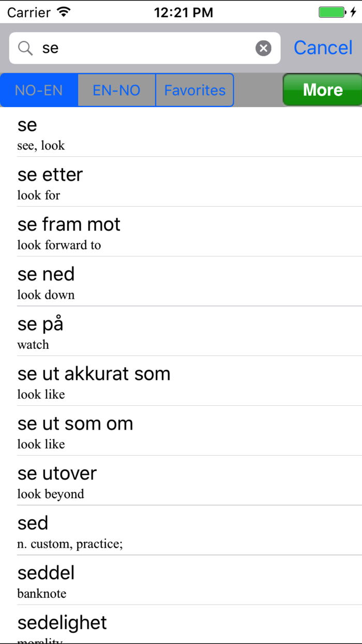Viewport: 362px width, 644px height.
Task: Tap the magnifying glass search icon
Action: 25,48
